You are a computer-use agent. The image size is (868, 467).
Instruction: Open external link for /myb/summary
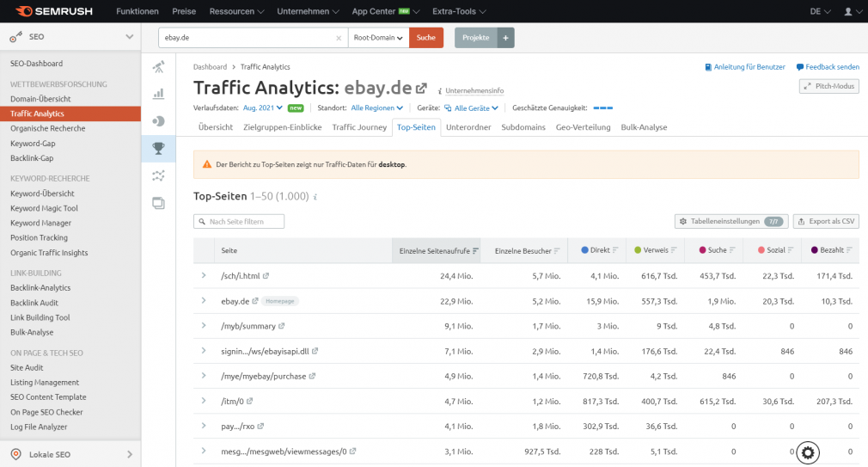(x=282, y=326)
